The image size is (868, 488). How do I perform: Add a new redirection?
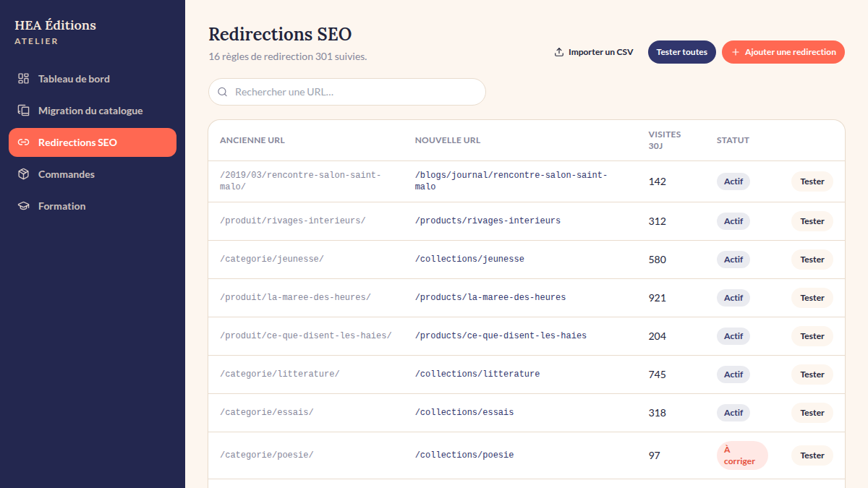[x=783, y=52]
